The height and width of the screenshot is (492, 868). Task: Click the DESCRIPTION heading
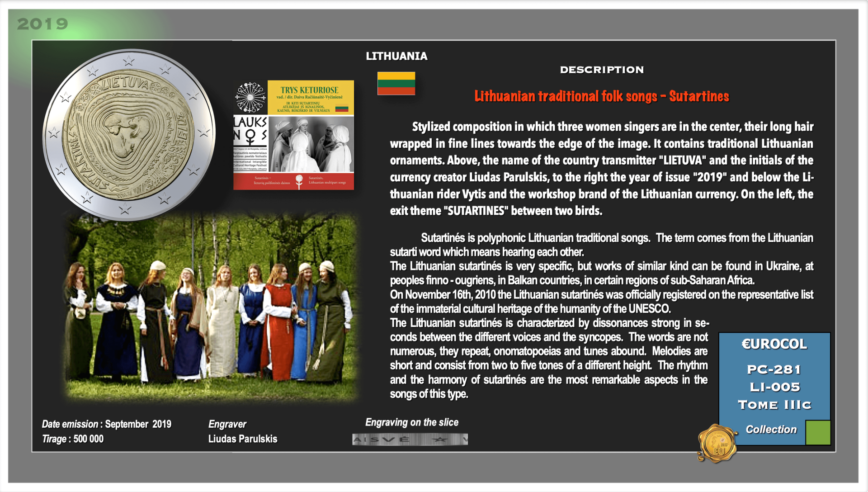[602, 70]
